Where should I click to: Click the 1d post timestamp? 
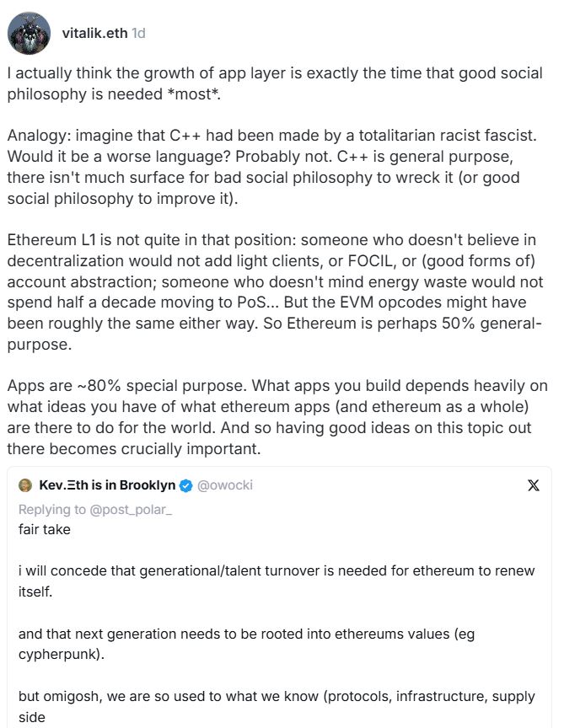(x=139, y=34)
